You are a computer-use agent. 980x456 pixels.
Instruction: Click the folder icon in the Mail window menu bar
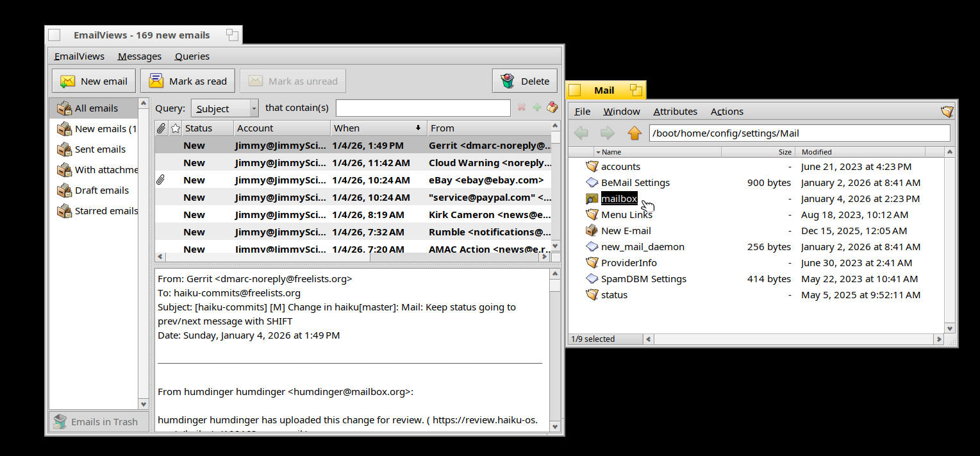pos(947,112)
